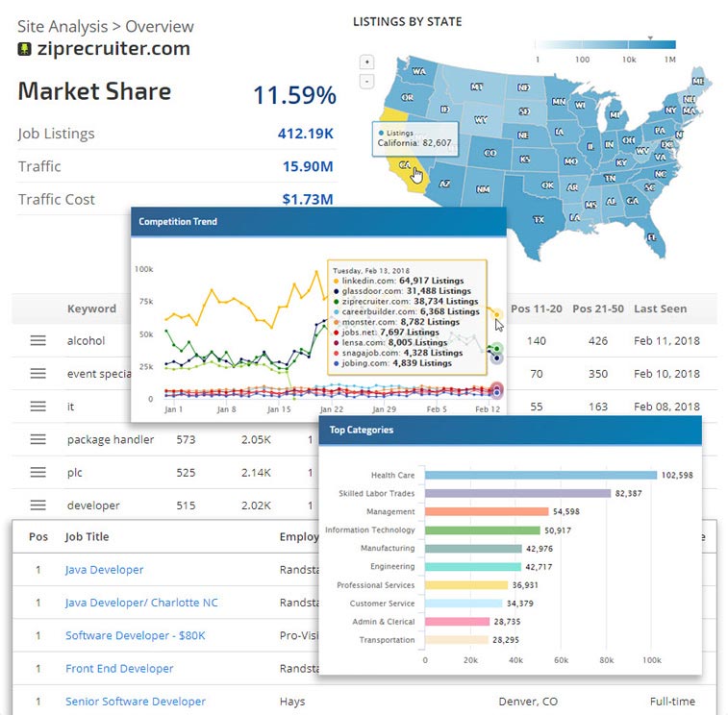Open the Java Developer job link
The image size is (728, 715).
click(104, 570)
